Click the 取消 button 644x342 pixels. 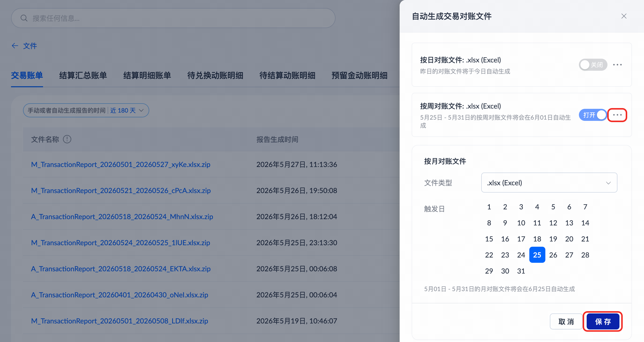tap(566, 321)
